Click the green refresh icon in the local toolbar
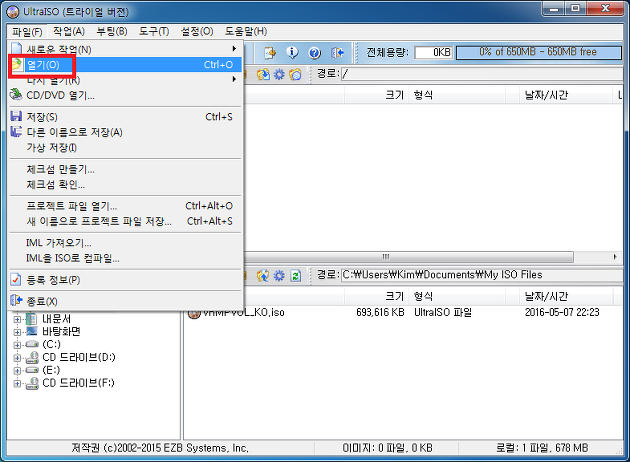The width and height of the screenshot is (630, 462). pos(296,276)
